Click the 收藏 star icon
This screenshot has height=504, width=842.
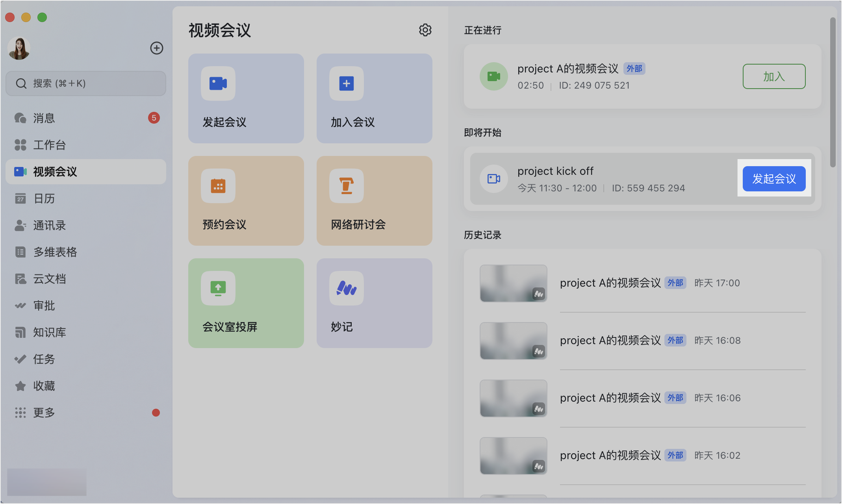point(20,386)
